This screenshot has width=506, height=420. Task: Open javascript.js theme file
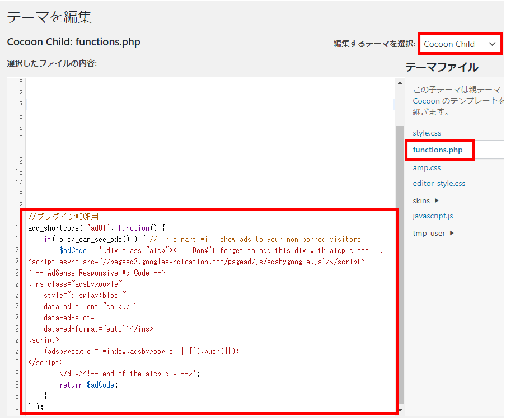(x=433, y=216)
